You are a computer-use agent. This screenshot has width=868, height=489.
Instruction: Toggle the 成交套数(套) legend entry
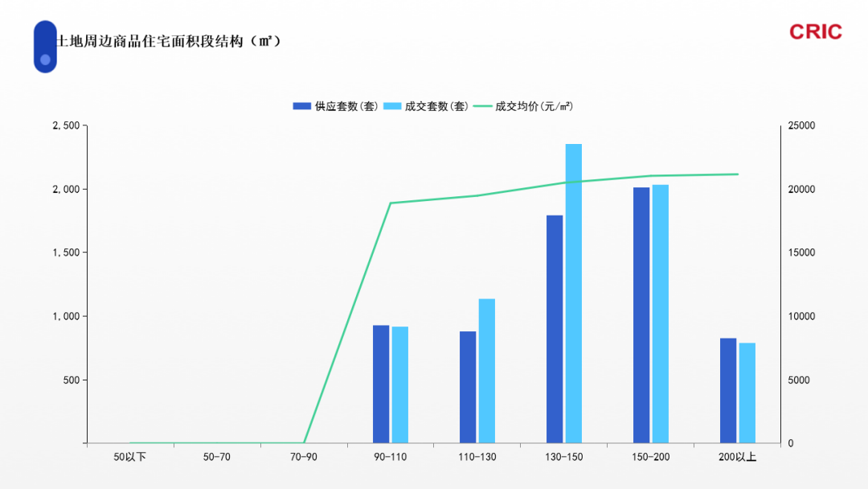tap(426, 106)
